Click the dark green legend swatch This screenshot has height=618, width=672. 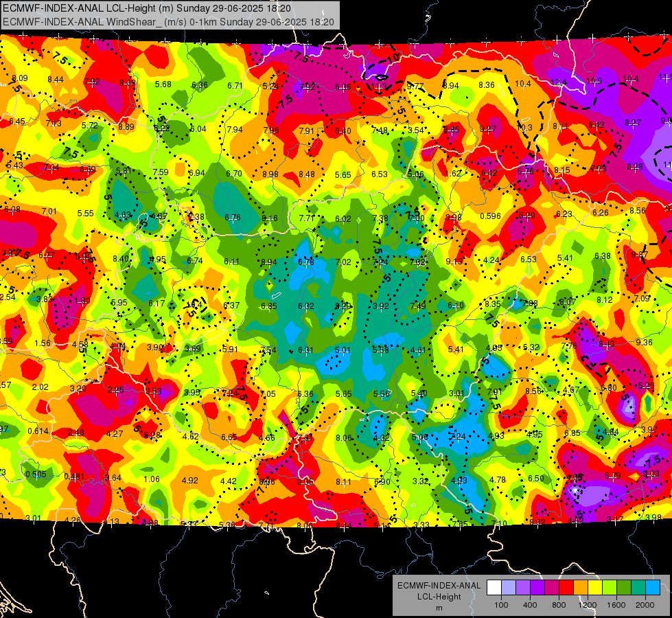pyautogui.click(x=624, y=588)
